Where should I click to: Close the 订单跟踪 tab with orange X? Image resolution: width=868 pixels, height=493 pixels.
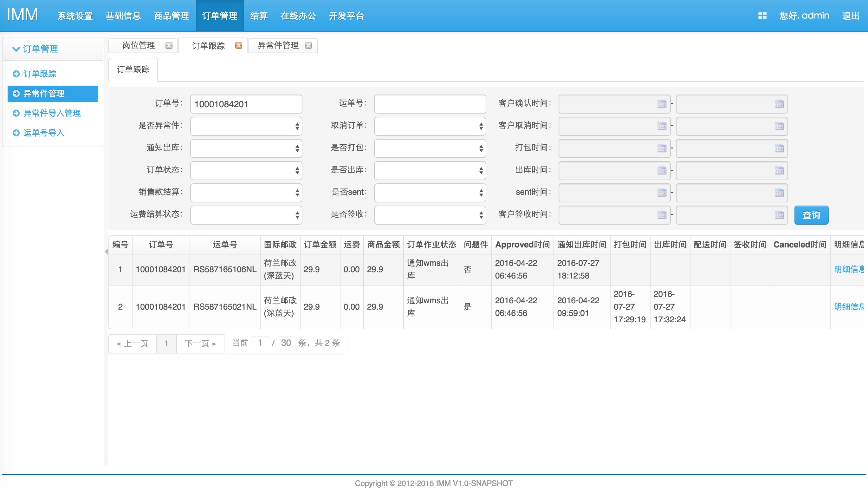click(238, 45)
